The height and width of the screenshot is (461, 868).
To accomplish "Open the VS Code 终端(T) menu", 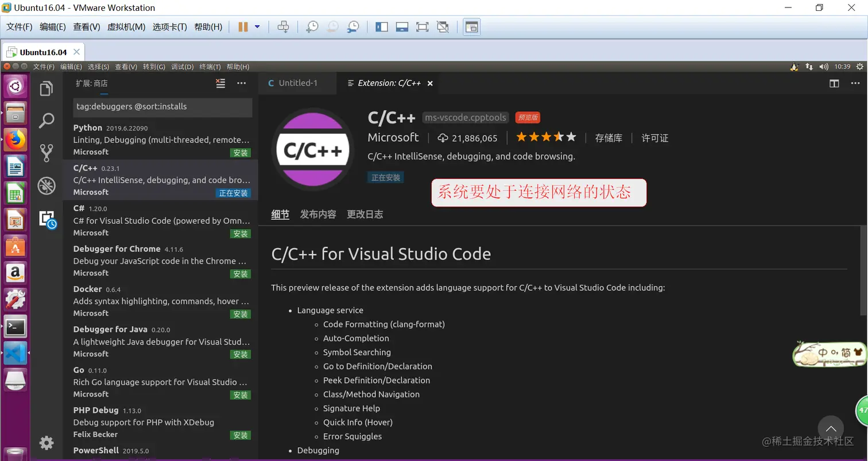I will (210, 67).
